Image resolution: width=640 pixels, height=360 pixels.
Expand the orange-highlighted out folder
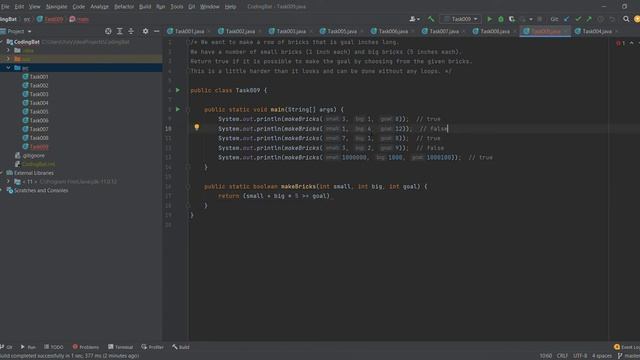tap(8, 59)
